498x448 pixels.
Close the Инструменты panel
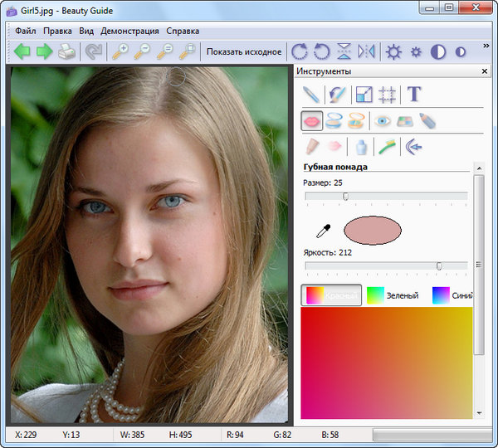tap(484, 72)
